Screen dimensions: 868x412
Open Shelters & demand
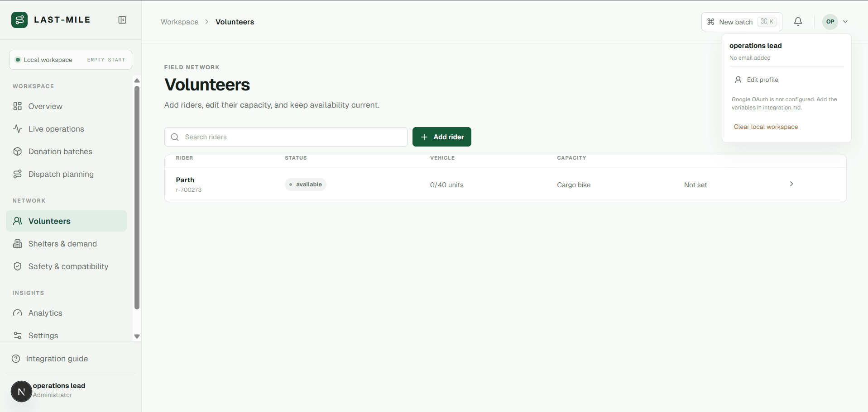click(67, 244)
